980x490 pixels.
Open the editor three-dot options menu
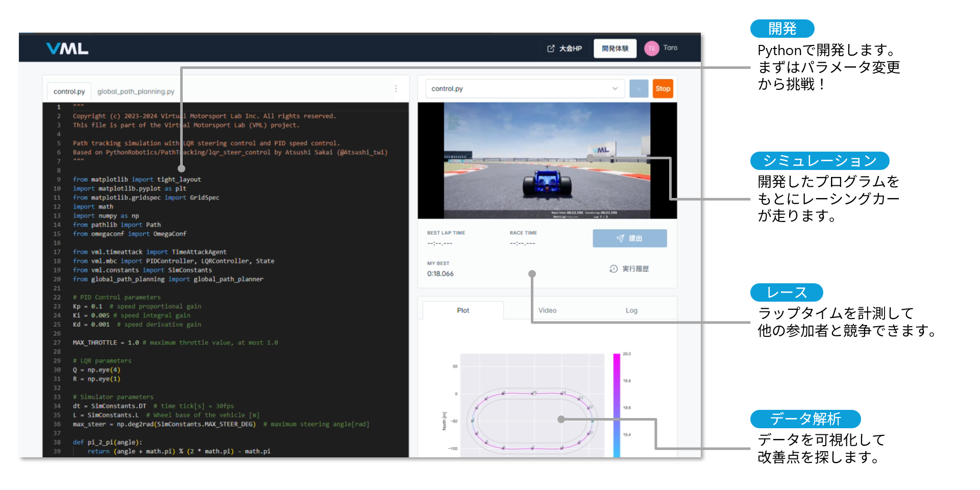click(x=396, y=89)
